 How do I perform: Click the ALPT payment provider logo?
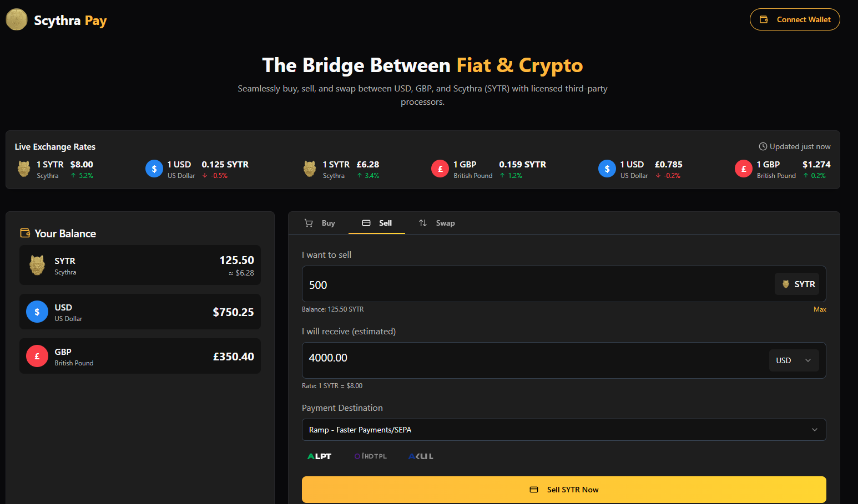pyautogui.click(x=319, y=456)
